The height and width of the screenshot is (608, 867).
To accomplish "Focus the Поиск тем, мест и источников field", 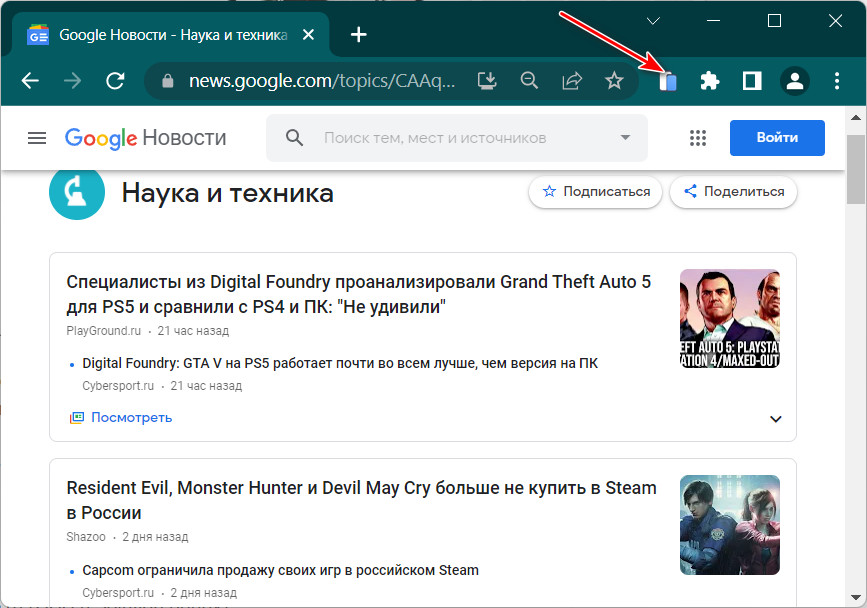I will click(x=435, y=138).
